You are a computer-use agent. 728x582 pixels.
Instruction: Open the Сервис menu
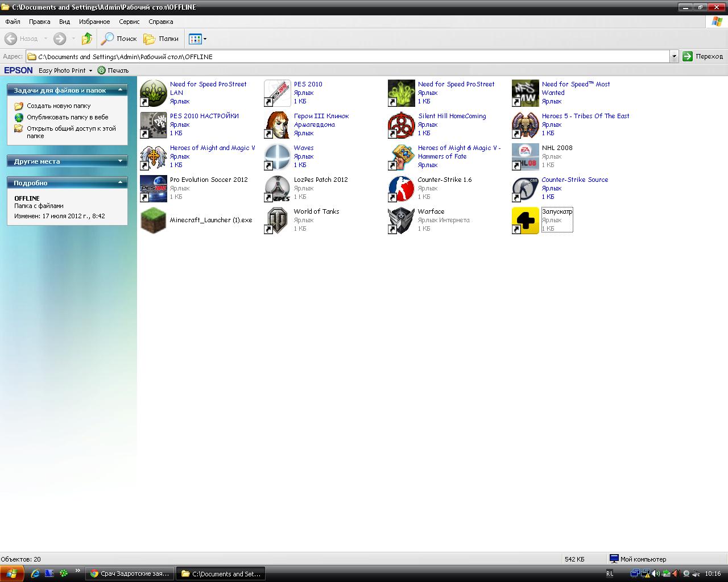pos(129,22)
